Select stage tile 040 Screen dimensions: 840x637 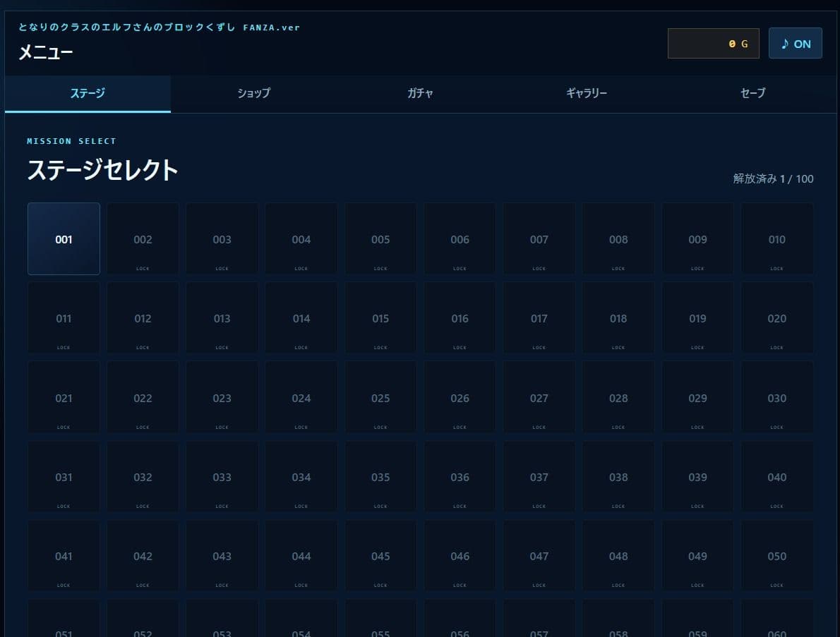pos(777,476)
